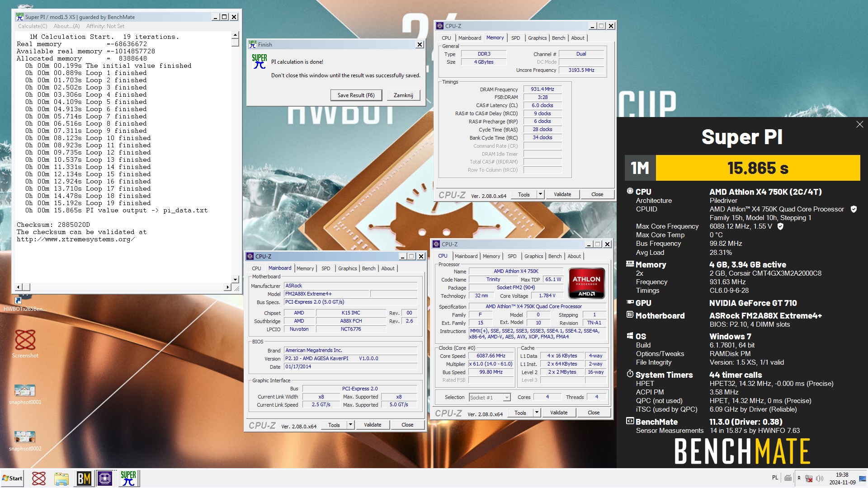Open the Windows Start menu
Image resolution: width=868 pixels, height=488 pixels.
tap(12, 478)
